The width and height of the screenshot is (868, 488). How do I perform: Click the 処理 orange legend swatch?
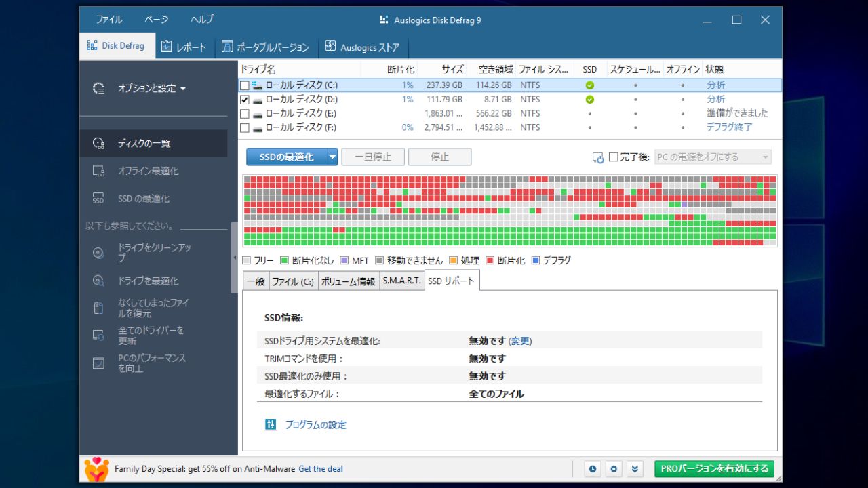click(453, 260)
